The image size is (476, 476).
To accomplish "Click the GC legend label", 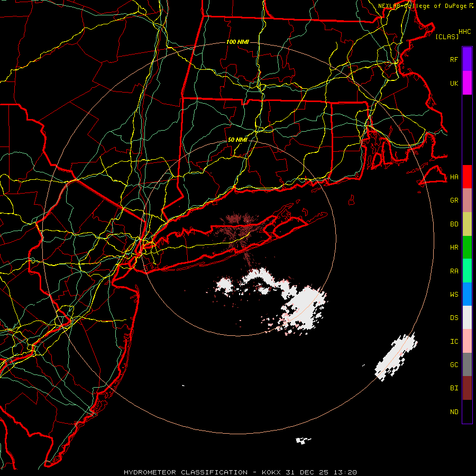I will [454, 365].
